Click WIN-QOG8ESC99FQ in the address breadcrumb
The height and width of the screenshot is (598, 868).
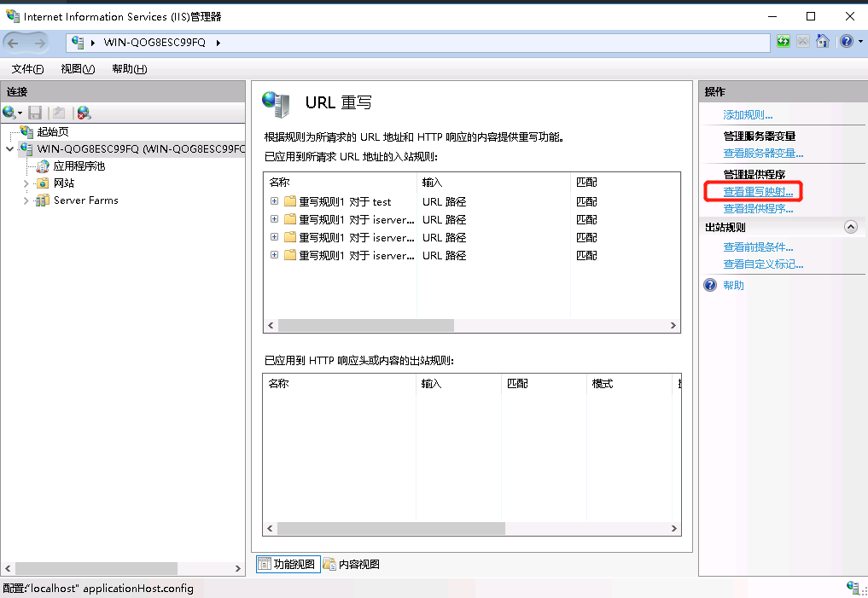pos(154,43)
